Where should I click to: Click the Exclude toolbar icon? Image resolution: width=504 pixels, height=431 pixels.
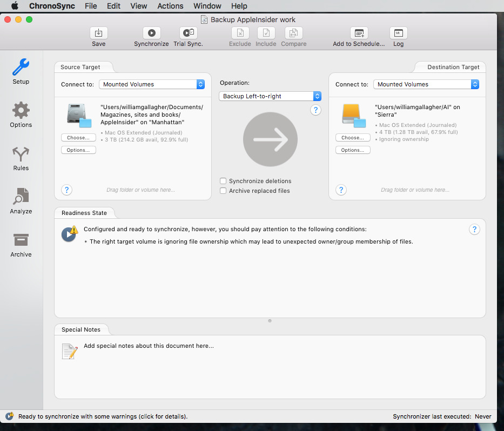tap(240, 33)
